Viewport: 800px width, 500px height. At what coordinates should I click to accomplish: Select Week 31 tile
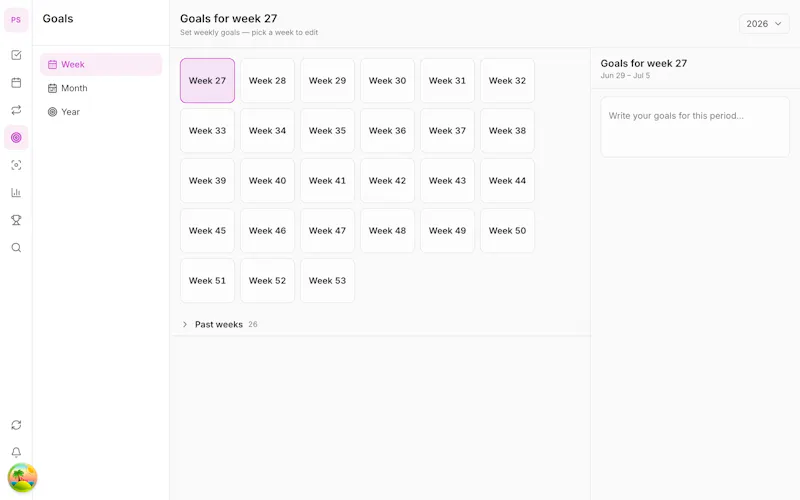coord(447,81)
